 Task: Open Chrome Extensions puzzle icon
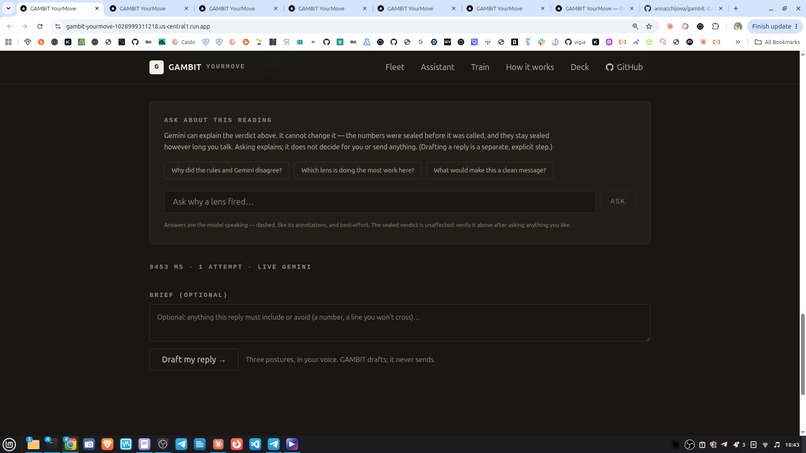715,26
